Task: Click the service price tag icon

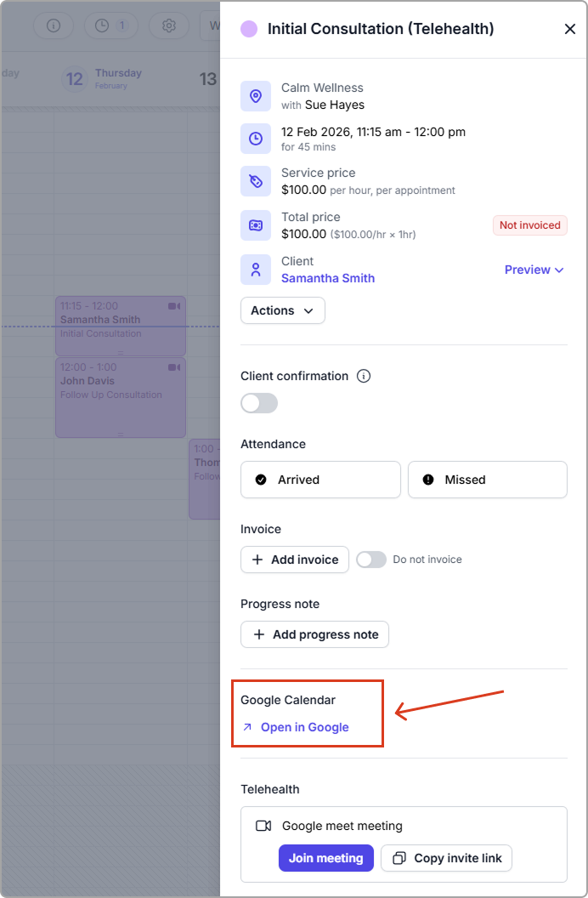Action: tap(256, 181)
